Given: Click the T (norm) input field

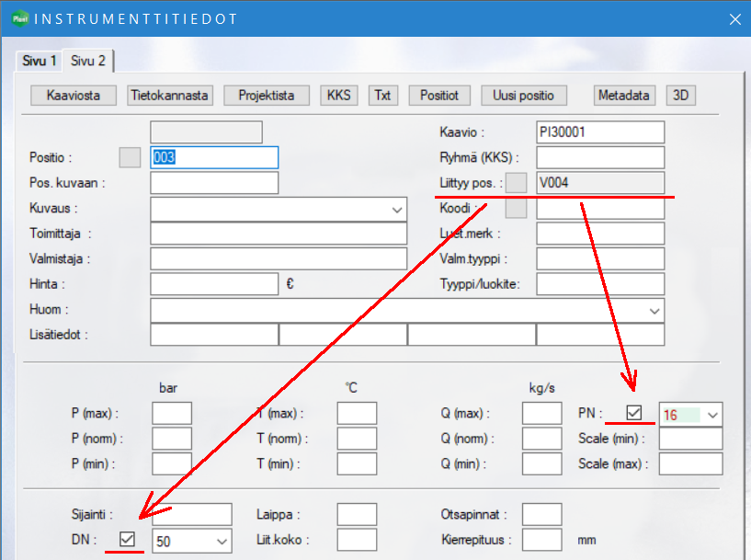Looking at the screenshot, I should click(357, 439).
